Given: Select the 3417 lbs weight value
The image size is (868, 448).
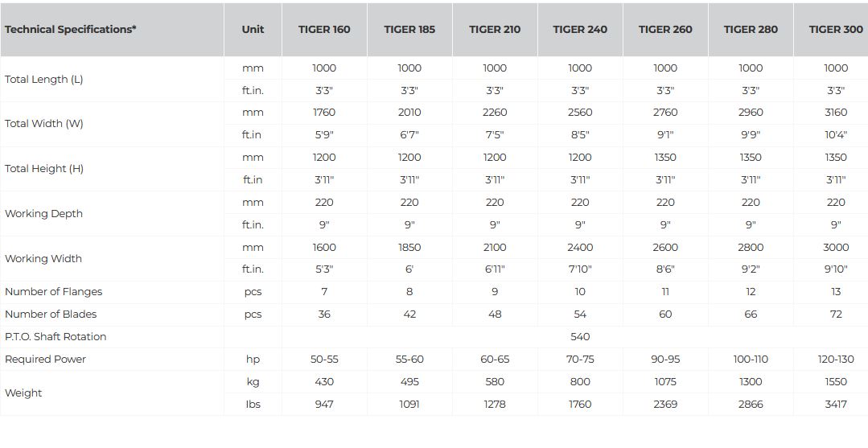Looking at the screenshot, I should point(836,405).
